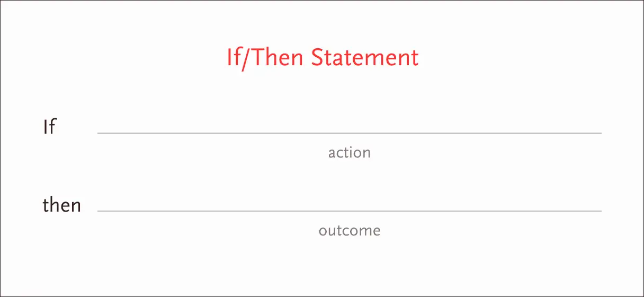Image resolution: width=644 pixels, height=297 pixels.
Task: Click the "If/Then" portion of the heading
Action: pos(265,57)
